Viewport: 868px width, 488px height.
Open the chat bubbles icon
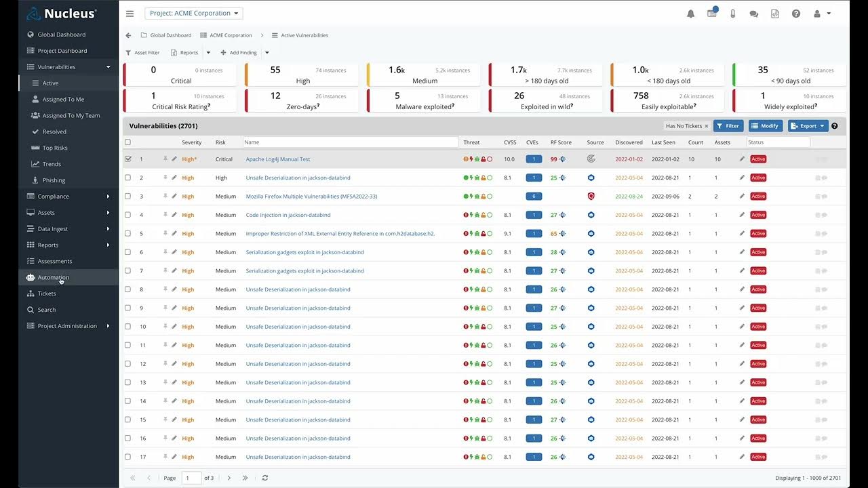pos(754,14)
